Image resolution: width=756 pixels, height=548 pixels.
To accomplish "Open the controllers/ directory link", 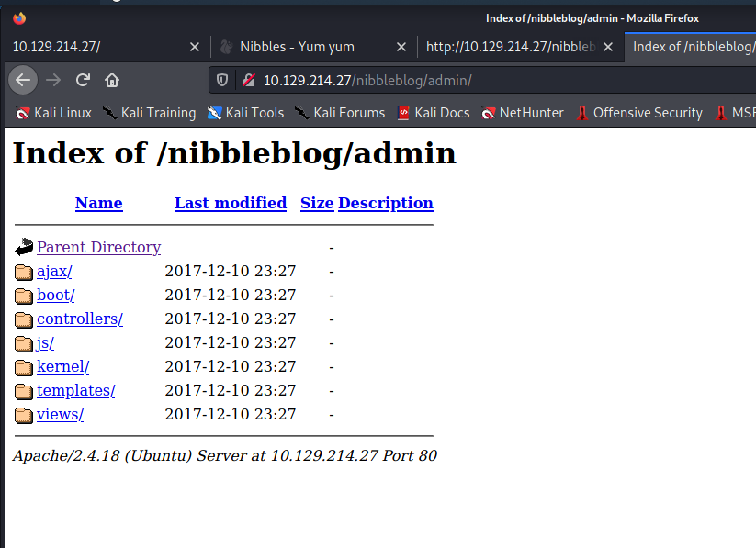I will [80, 319].
